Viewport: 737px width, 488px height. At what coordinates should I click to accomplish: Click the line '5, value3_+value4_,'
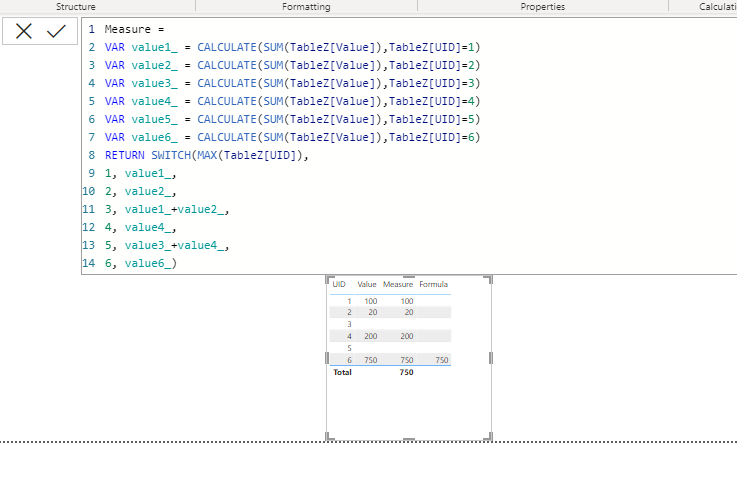(167, 245)
